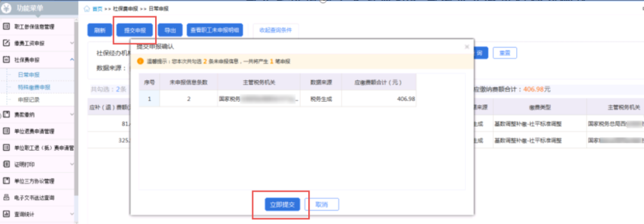
Task: Click the icon beside 单位职工退（抵）费申请管
Action: pyautogui.click(x=6, y=148)
